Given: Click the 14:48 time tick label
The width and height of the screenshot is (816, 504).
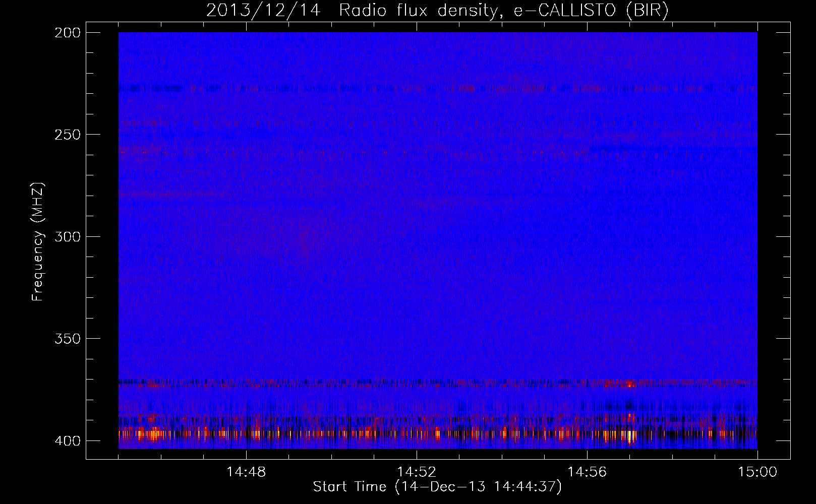Looking at the screenshot, I should (x=246, y=472).
